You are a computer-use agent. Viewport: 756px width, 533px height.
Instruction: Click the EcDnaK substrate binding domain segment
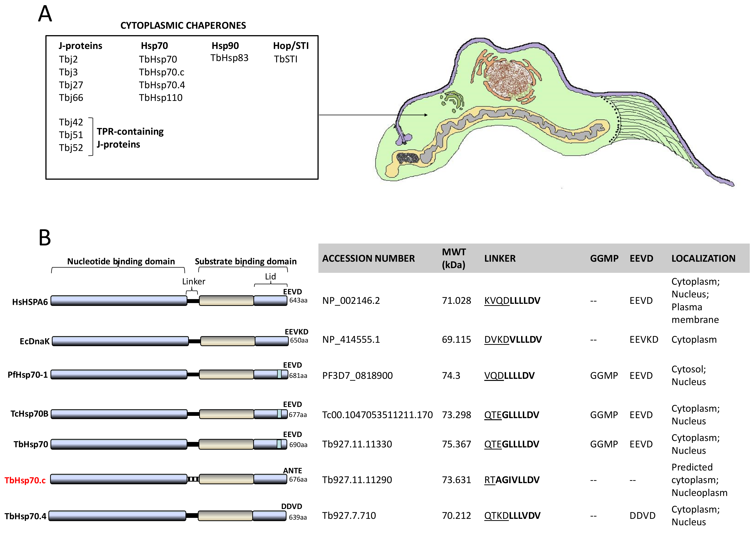(227, 341)
